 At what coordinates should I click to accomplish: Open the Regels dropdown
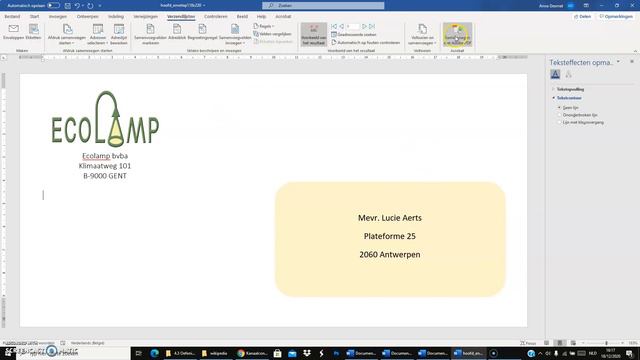tap(264, 26)
